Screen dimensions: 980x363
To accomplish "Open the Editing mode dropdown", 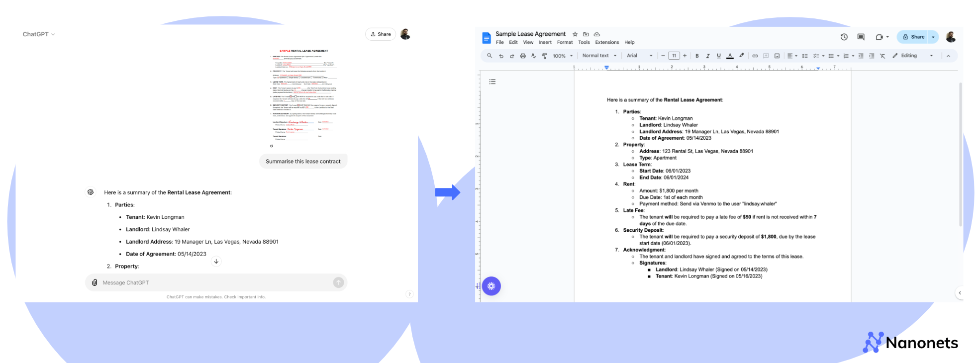I will coord(913,56).
